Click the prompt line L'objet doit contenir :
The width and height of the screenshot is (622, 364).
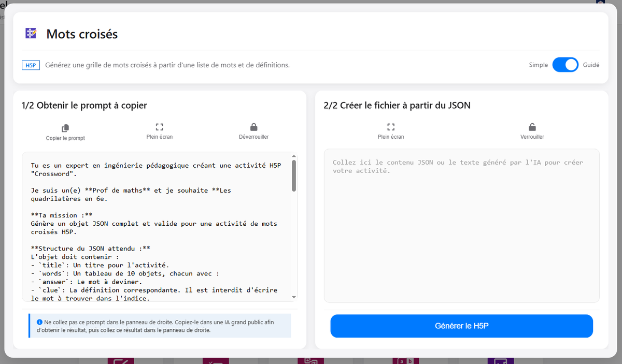point(75,257)
